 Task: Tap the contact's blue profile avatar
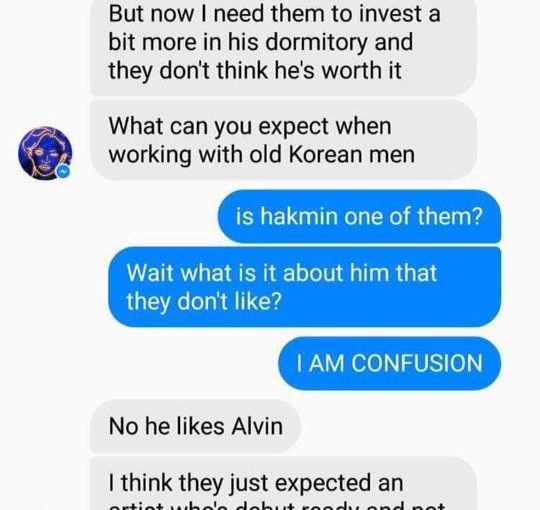click(x=45, y=153)
